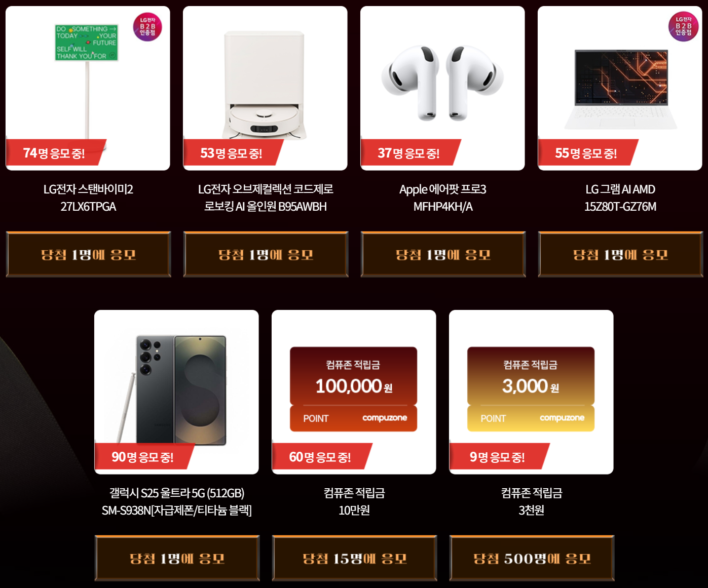Enter the AirPods Pro 3 draw button
This screenshot has width=708, height=588.
(443, 254)
